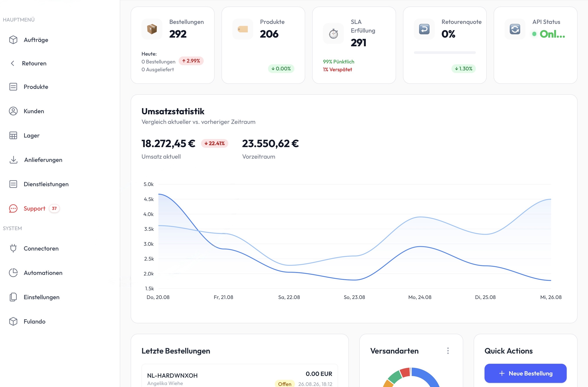
Task: Click the Retourenquote value 0%
Action: click(448, 34)
